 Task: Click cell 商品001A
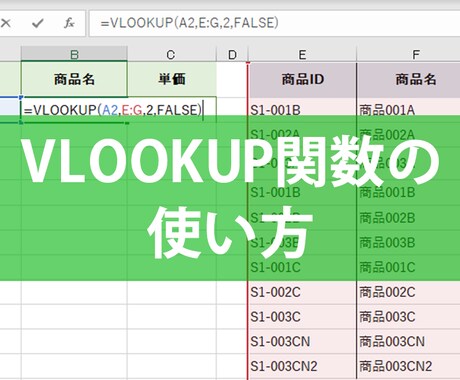pyautogui.click(x=409, y=110)
